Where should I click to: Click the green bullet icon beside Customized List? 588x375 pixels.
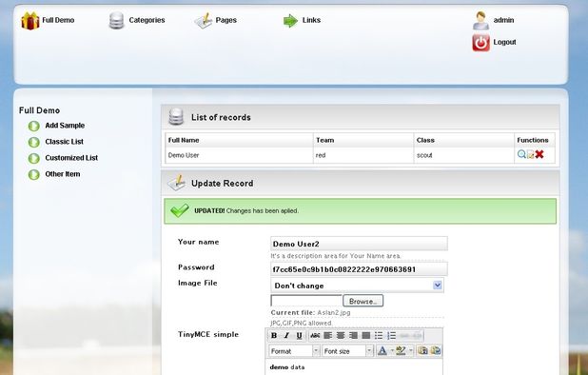(33, 158)
